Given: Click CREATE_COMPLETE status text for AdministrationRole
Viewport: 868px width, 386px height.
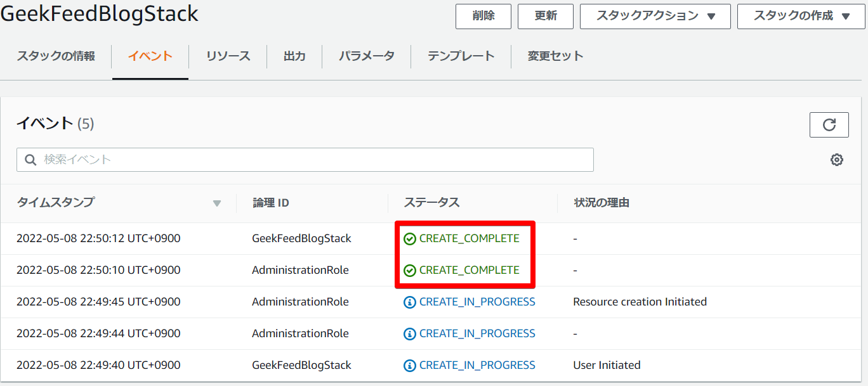Looking at the screenshot, I should tap(470, 271).
